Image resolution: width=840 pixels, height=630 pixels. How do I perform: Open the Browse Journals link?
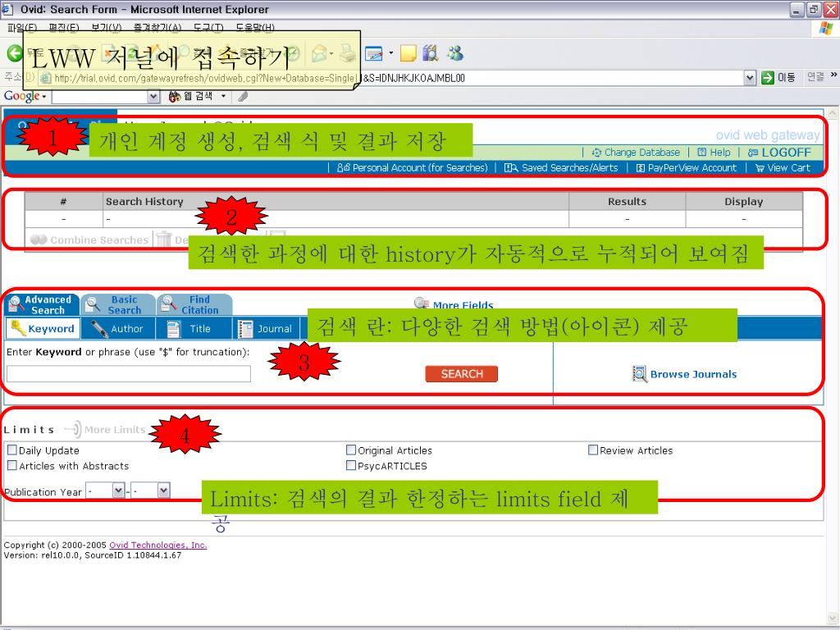(693, 374)
